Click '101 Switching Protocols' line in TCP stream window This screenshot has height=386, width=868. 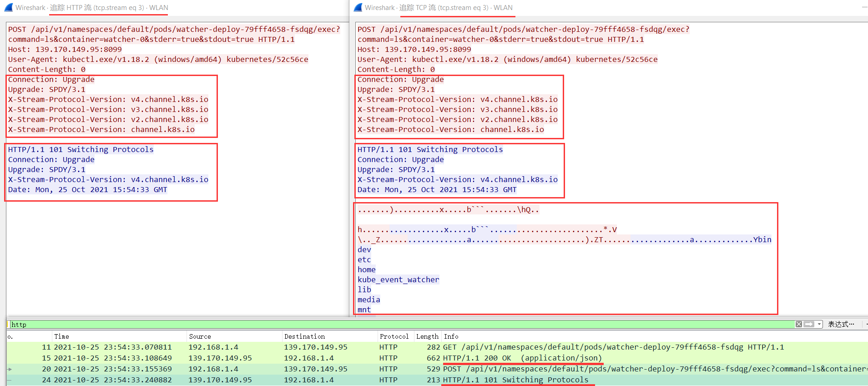[x=430, y=149]
